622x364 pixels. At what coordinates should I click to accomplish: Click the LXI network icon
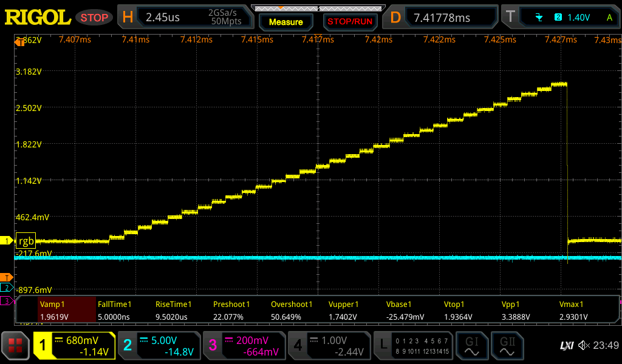tap(567, 346)
